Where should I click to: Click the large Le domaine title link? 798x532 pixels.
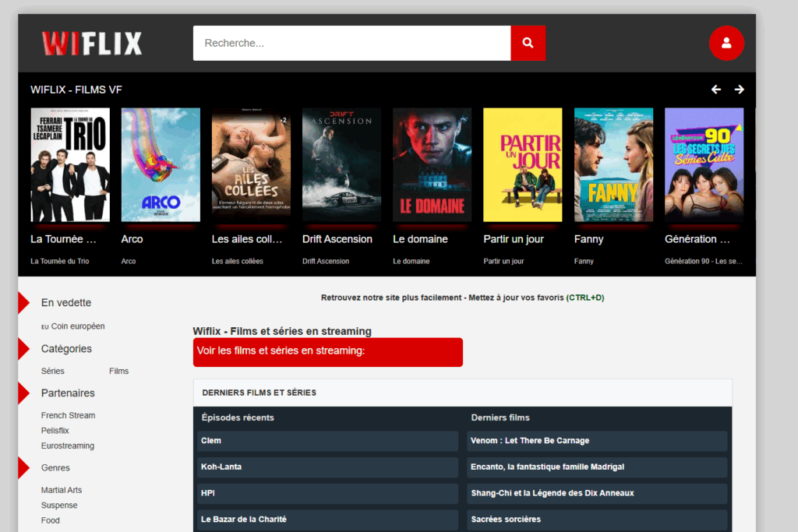tap(420, 239)
